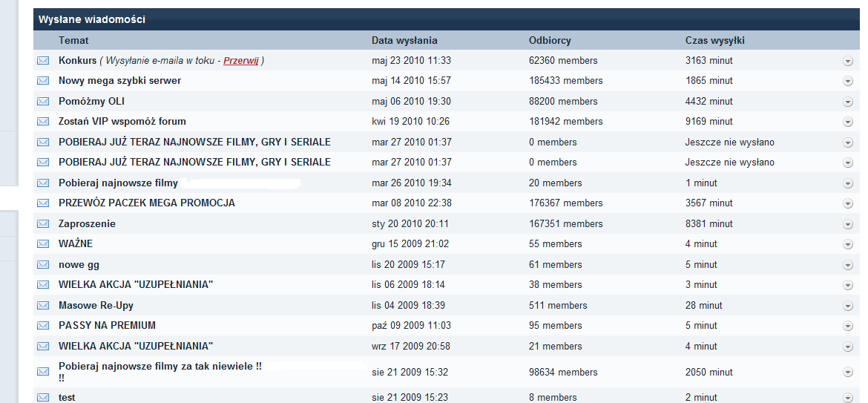Open the dropdown arrow for Masowe Re-Upy
The width and height of the screenshot is (868, 403).
(x=847, y=306)
